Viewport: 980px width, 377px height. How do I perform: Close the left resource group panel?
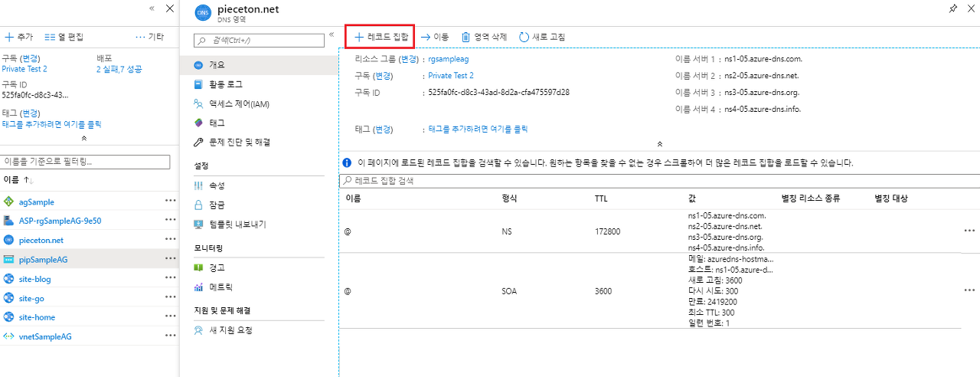(170, 8)
